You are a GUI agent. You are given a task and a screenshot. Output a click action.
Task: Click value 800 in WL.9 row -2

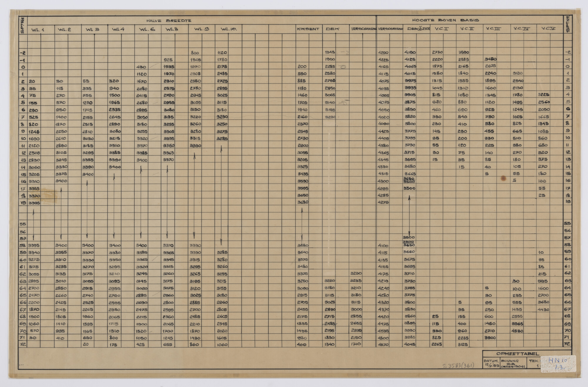[x=195, y=53]
